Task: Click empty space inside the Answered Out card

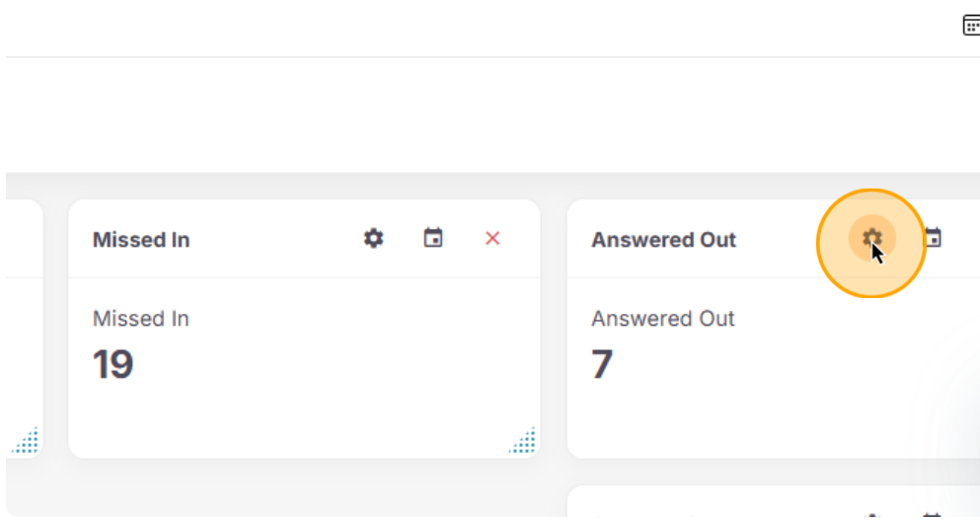Action: 790,405
